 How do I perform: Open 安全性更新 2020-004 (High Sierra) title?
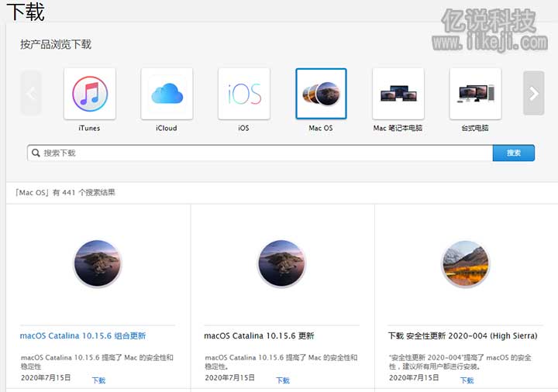[x=463, y=335]
